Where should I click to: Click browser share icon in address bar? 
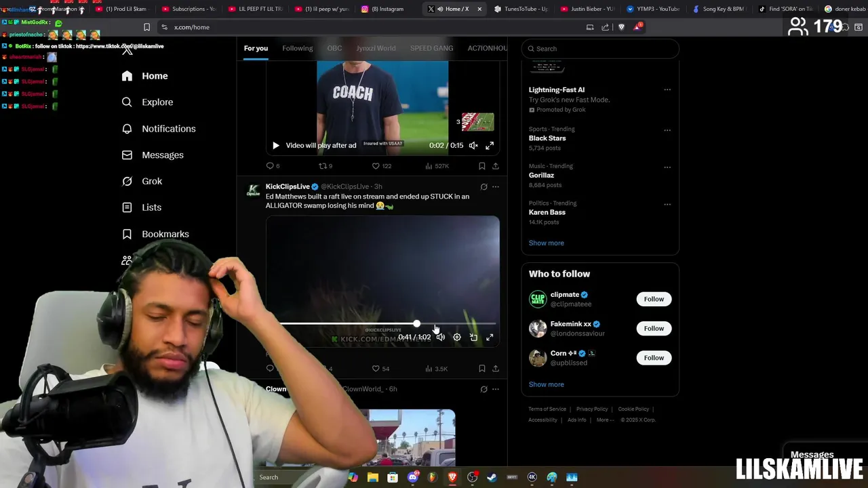click(x=606, y=27)
